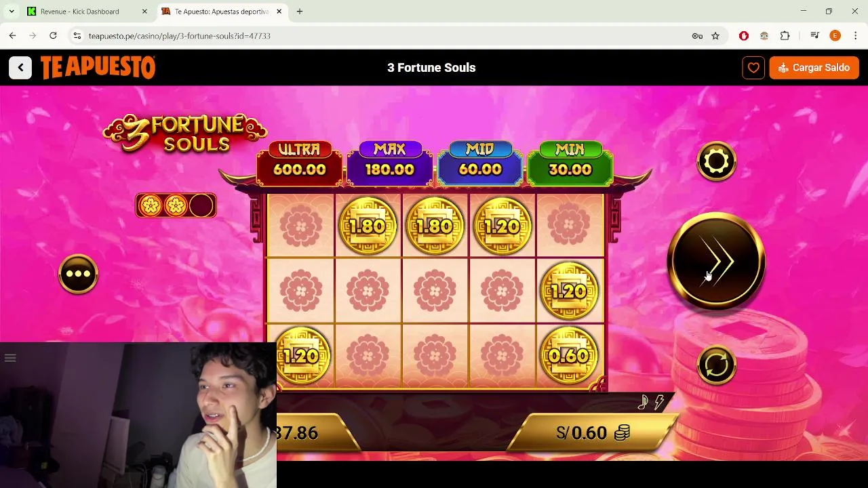Image resolution: width=868 pixels, height=488 pixels.
Task: Click the 1.20 coin in the top row
Action: [502, 226]
